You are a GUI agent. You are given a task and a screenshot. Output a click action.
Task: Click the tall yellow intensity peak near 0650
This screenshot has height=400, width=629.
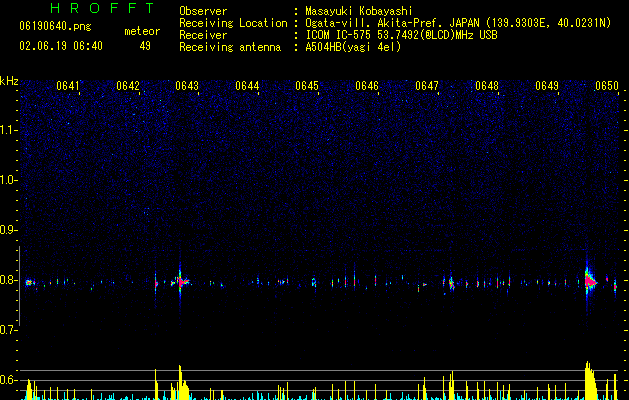coord(589,381)
